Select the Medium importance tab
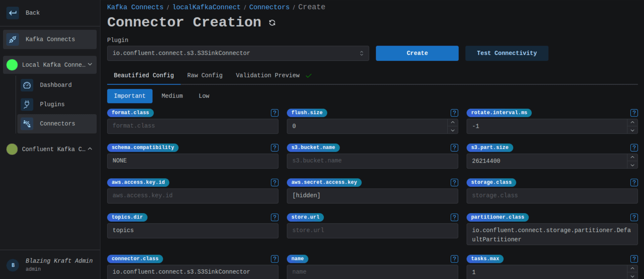This screenshot has width=644, height=279. pyautogui.click(x=172, y=96)
